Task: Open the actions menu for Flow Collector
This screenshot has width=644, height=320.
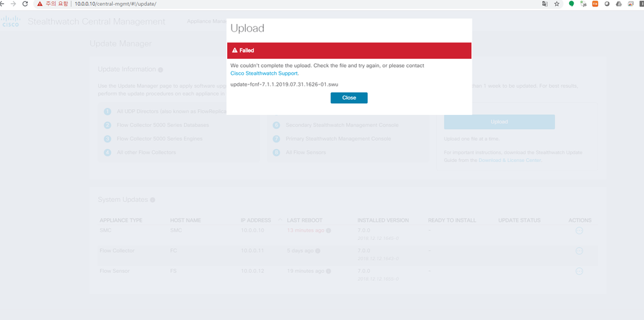Action: click(579, 250)
